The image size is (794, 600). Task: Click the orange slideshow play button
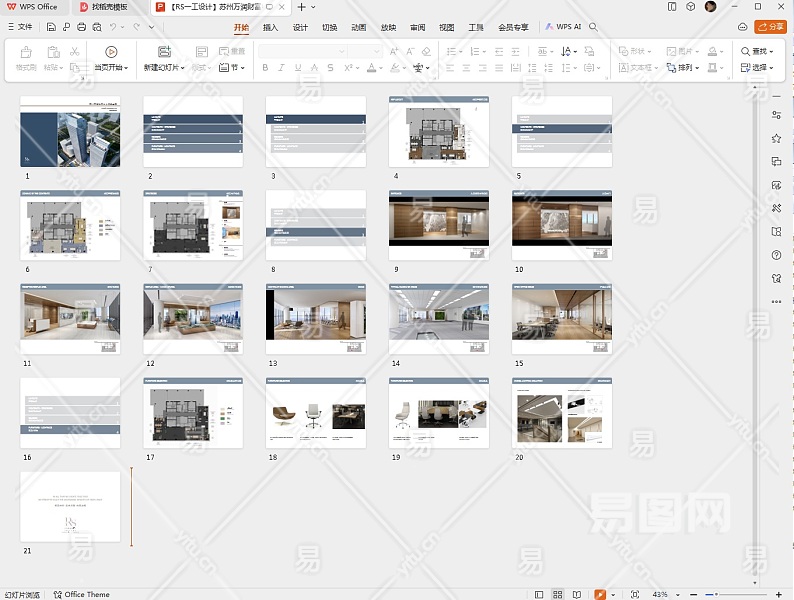[x=600, y=594]
